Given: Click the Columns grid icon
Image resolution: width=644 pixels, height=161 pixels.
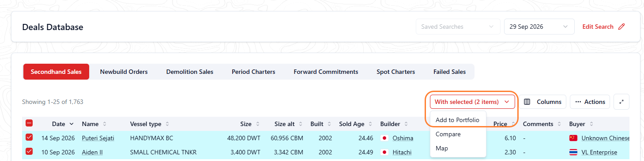Looking at the screenshot, I should 527,102.
